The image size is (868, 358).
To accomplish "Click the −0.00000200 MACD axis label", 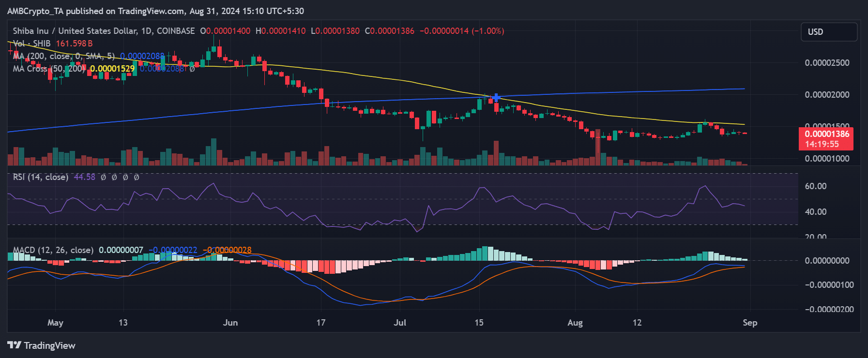I will click(x=829, y=310).
